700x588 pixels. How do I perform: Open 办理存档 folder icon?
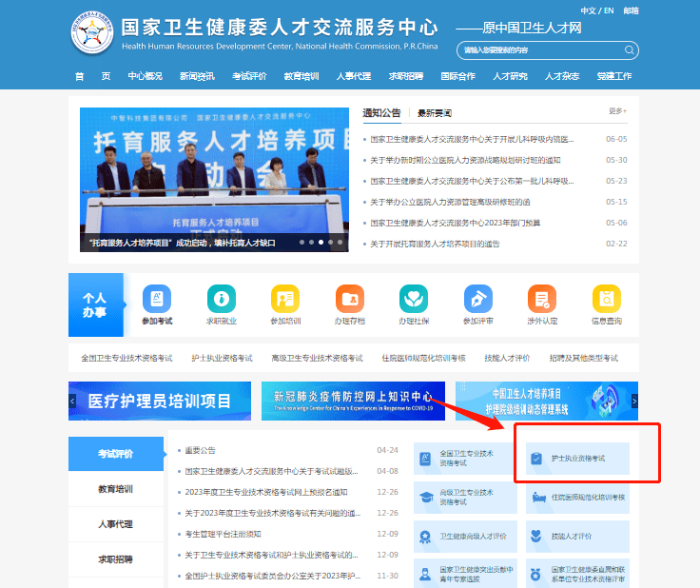pyautogui.click(x=350, y=299)
